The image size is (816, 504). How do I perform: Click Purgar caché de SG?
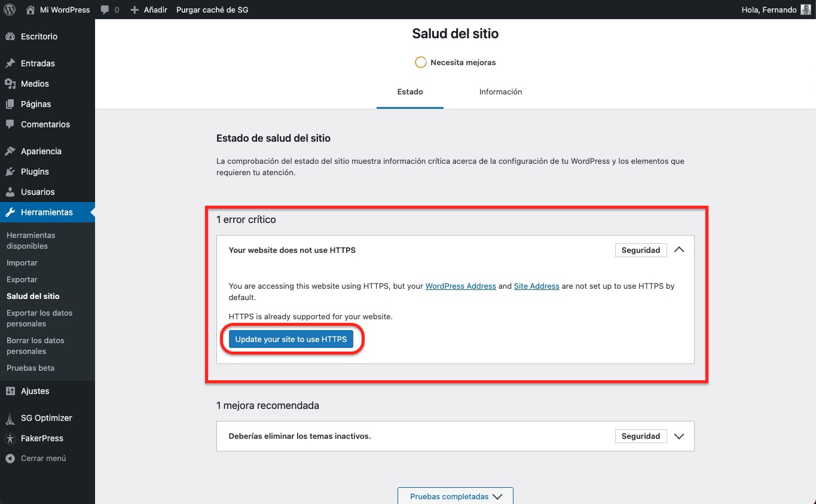pos(212,10)
